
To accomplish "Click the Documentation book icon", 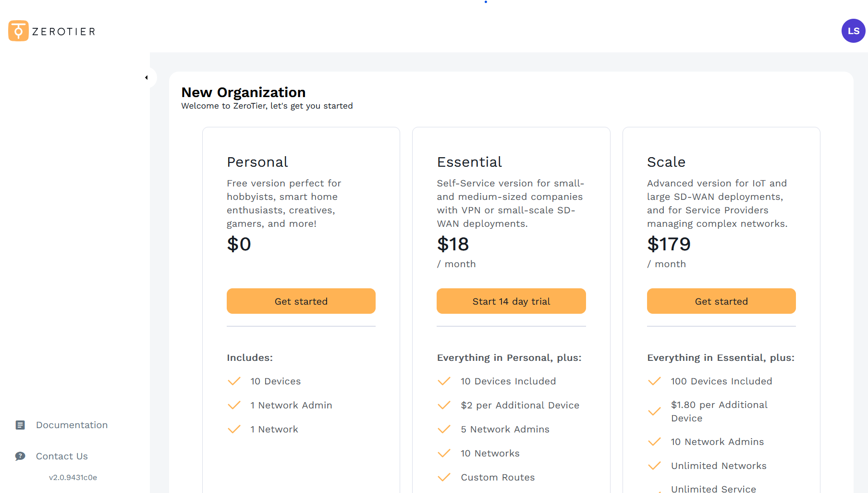I will point(20,425).
